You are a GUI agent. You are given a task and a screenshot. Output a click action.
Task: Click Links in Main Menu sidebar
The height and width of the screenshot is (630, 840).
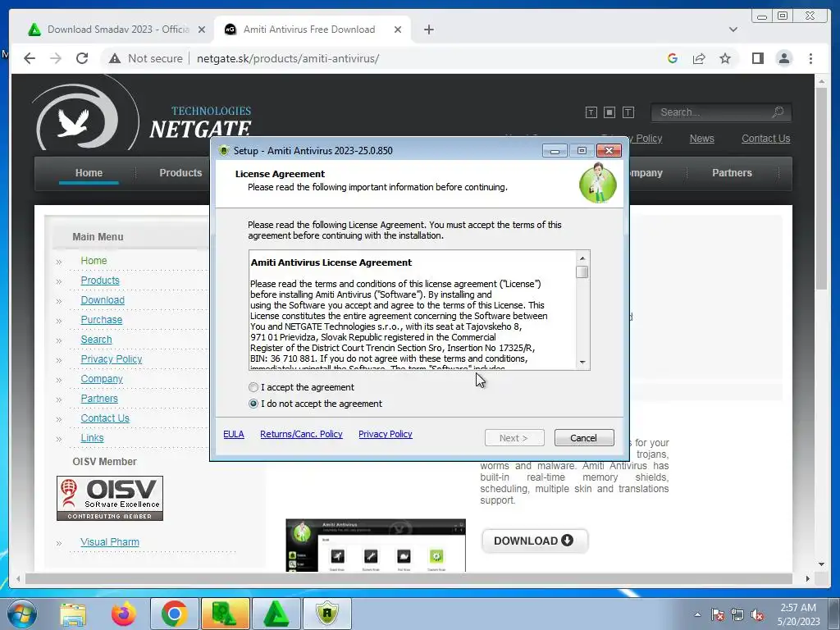pyautogui.click(x=92, y=438)
